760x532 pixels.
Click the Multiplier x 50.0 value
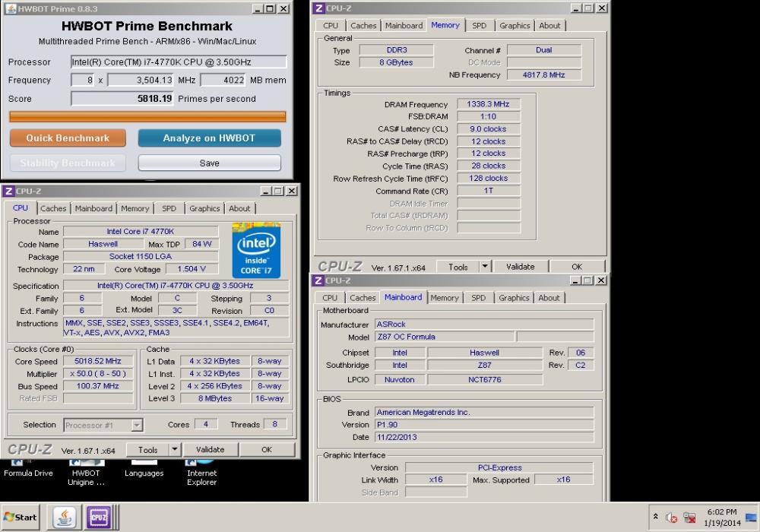click(98, 374)
